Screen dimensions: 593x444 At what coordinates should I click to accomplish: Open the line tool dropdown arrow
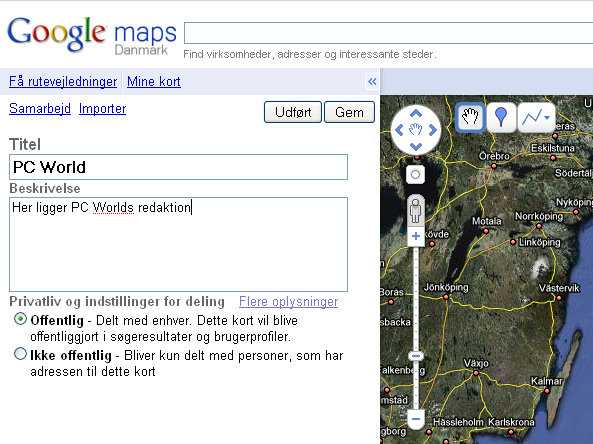tap(547, 118)
